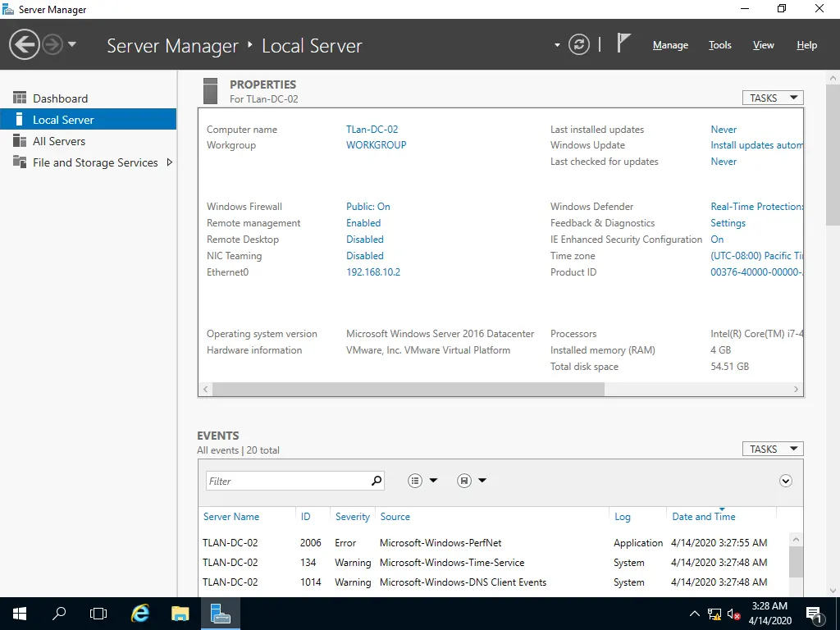
Task: Expand the events filter chevron
Action: (785, 481)
